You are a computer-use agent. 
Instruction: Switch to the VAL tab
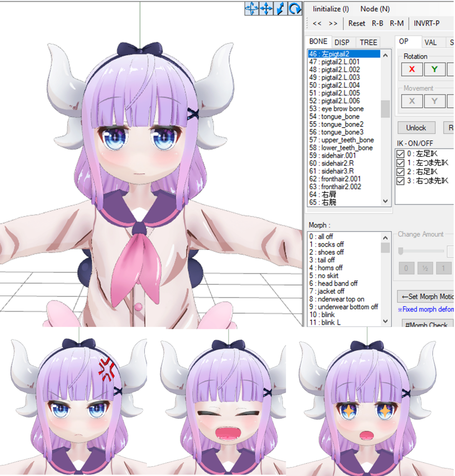[x=431, y=43]
